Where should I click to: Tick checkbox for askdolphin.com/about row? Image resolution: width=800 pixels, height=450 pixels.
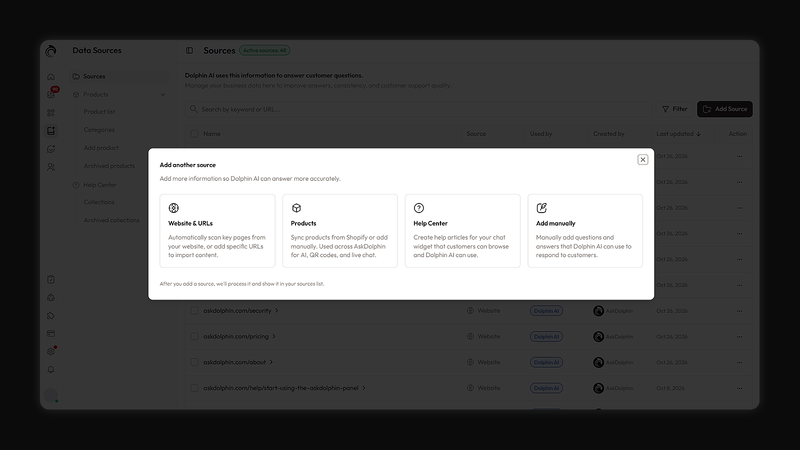194,362
